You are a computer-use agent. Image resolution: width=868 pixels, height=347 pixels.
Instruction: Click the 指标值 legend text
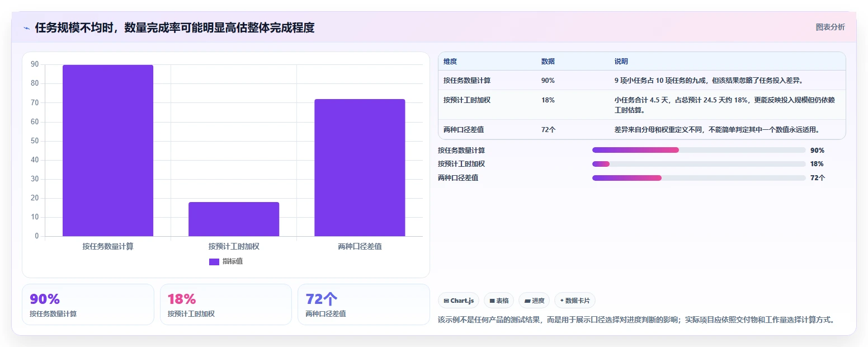(233, 261)
